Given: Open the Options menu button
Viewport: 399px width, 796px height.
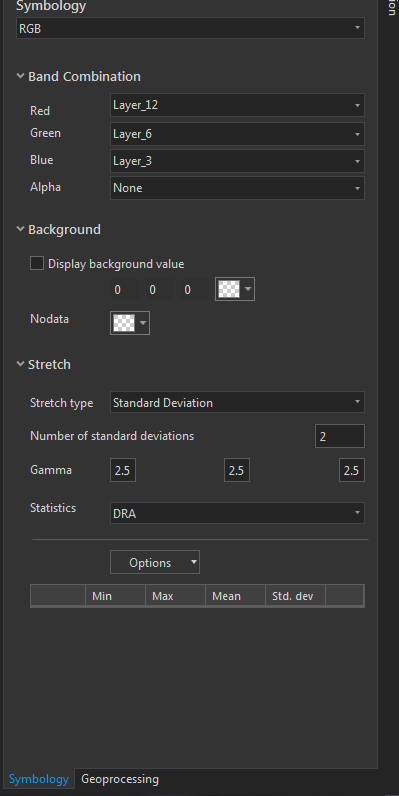Looking at the screenshot, I should click(155, 562).
